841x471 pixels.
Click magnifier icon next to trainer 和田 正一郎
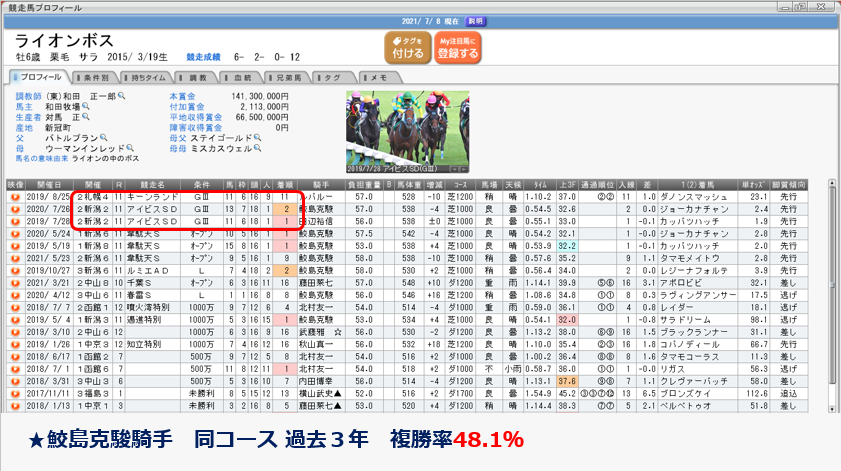[122, 96]
